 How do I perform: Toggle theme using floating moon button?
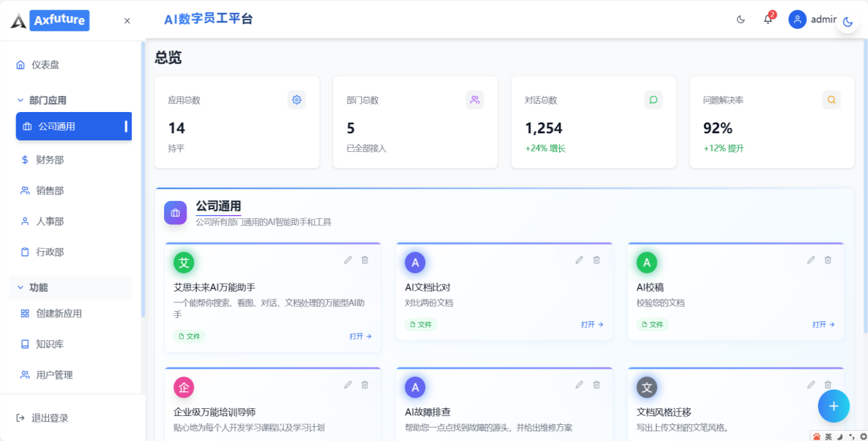point(847,22)
